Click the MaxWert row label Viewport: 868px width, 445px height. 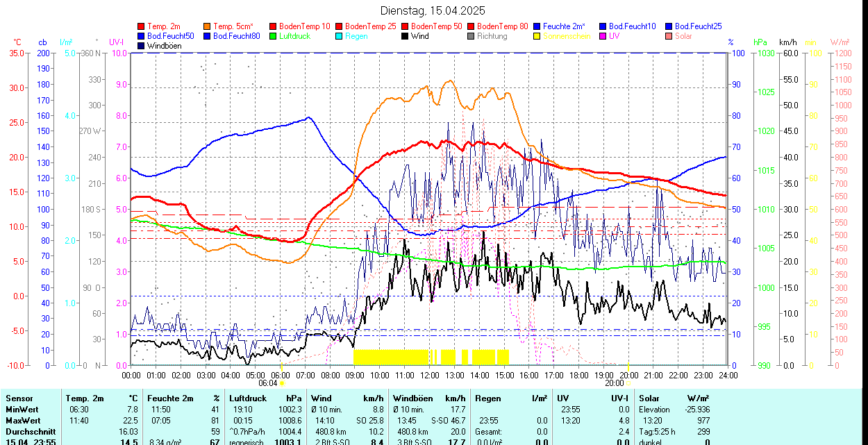point(22,421)
